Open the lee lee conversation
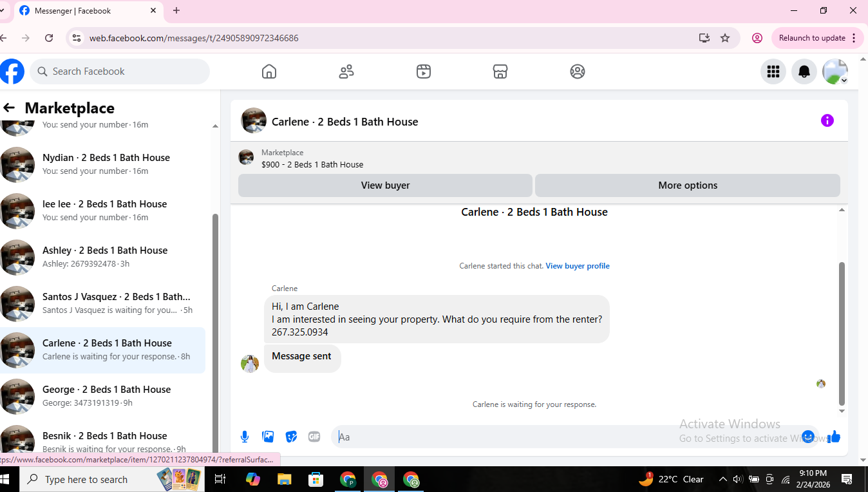The height and width of the screenshot is (492, 868). click(x=103, y=211)
